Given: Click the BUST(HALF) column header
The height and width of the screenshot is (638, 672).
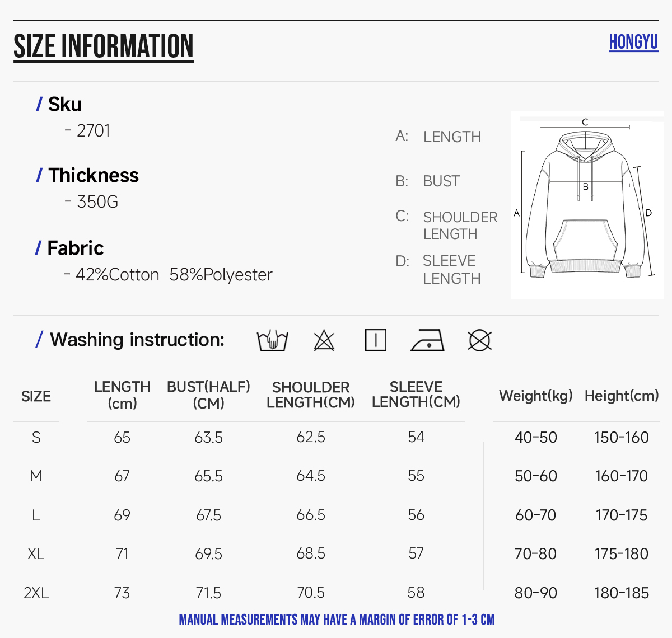Looking at the screenshot, I should [208, 395].
